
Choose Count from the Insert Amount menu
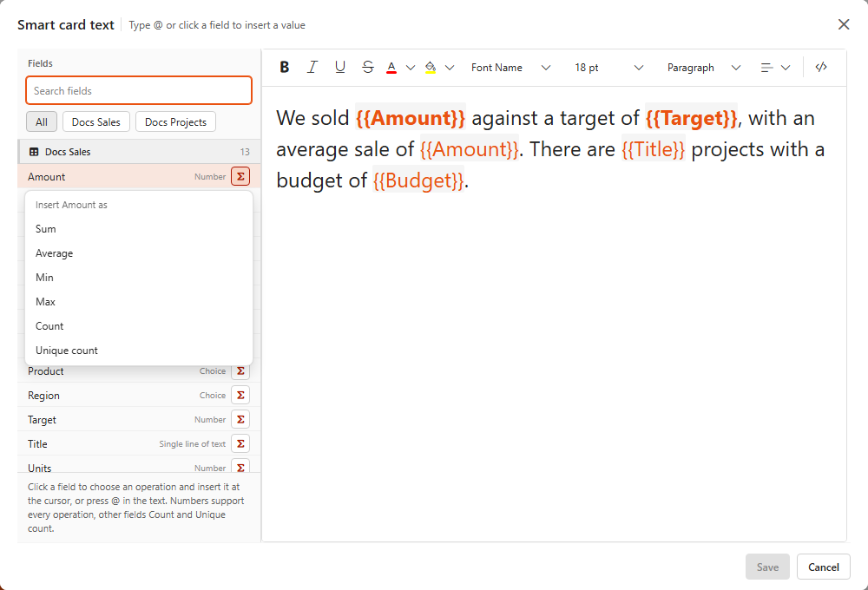point(139,326)
